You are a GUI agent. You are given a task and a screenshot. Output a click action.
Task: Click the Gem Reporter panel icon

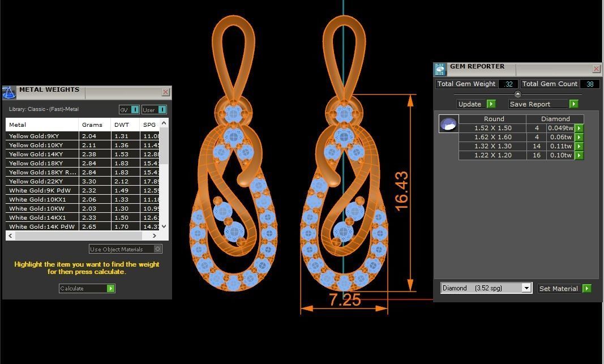tap(440, 69)
